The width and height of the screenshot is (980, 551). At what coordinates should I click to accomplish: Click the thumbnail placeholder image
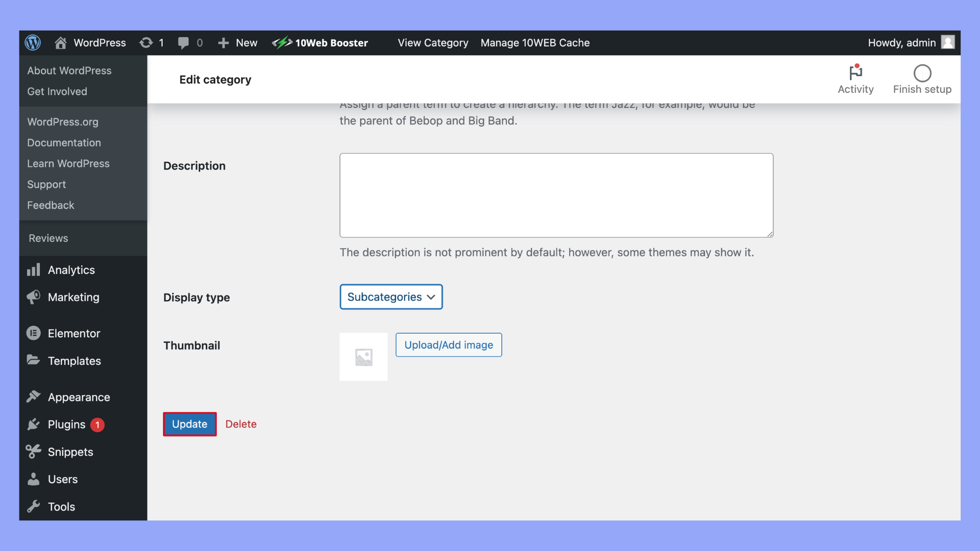click(363, 357)
